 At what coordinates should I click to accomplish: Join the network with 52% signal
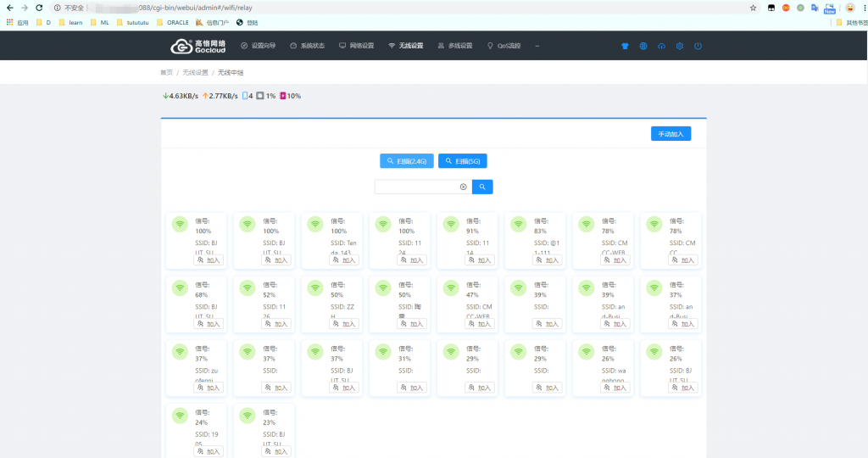pyautogui.click(x=276, y=324)
